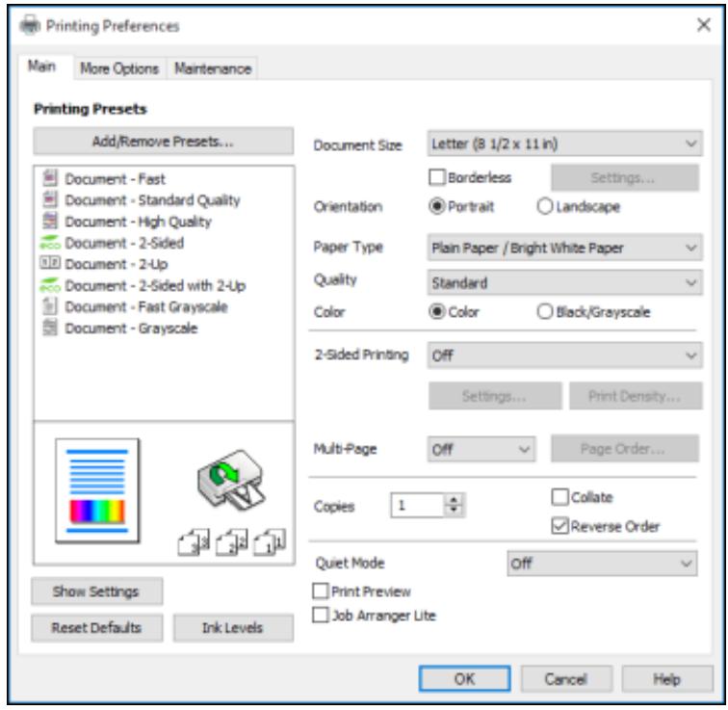
Task: Click the Document - Fast preset icon
Action: [50, 178]
